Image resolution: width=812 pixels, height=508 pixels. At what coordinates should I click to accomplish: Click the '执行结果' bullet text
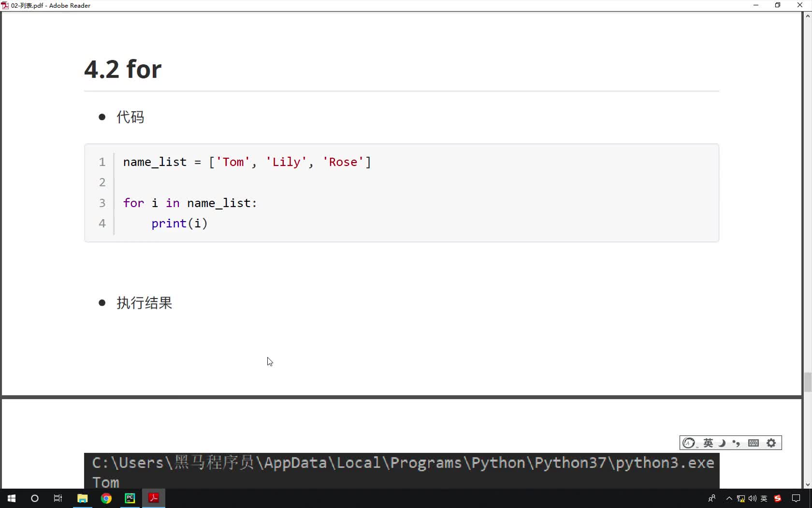click(145, 303)
